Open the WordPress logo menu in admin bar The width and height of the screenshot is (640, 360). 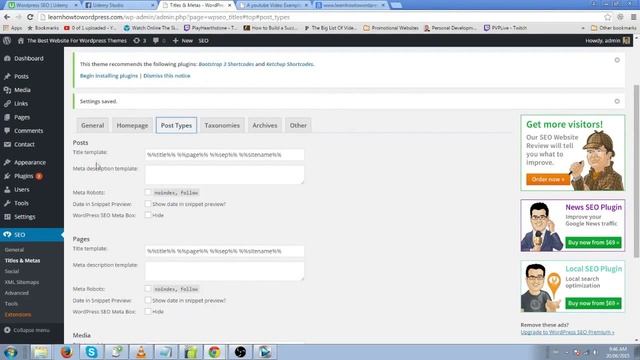point(7,40)
